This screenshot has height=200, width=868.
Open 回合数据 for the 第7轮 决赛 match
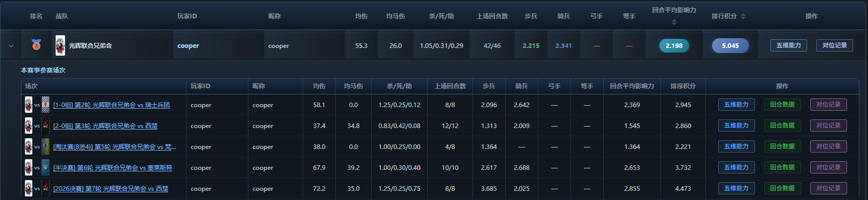tap(783, 188)
